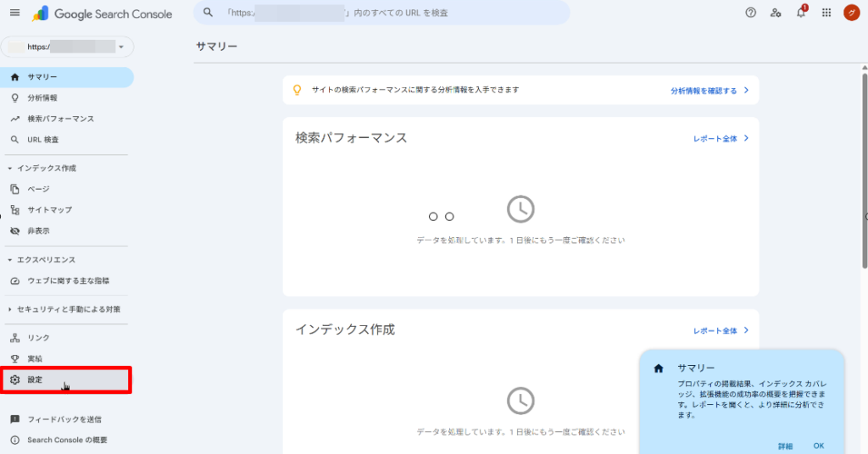The height and width of the screenshot is (454, 868).
Task: Click Search Console の概要 link
Action: pyautogui.click(x=67, y=440)
